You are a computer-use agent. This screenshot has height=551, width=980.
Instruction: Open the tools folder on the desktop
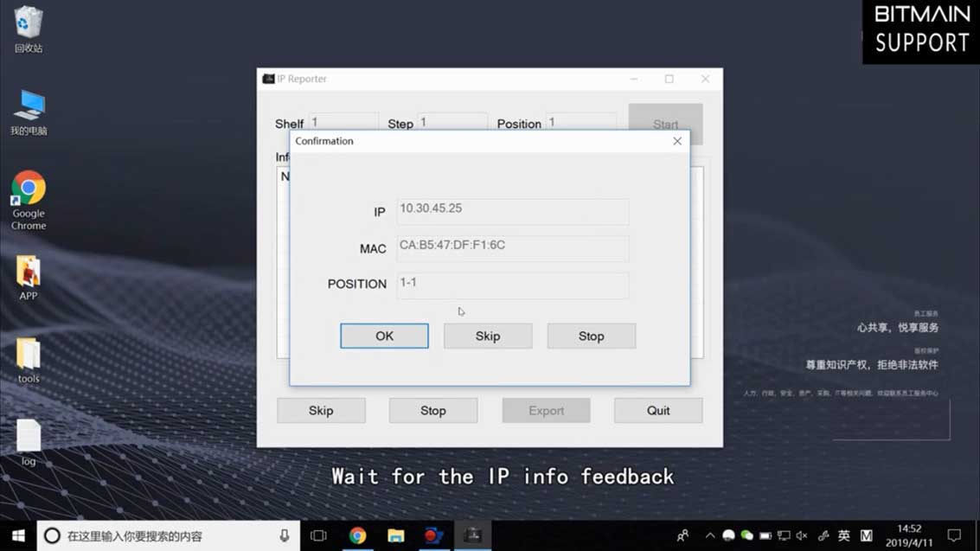(28, 355)
